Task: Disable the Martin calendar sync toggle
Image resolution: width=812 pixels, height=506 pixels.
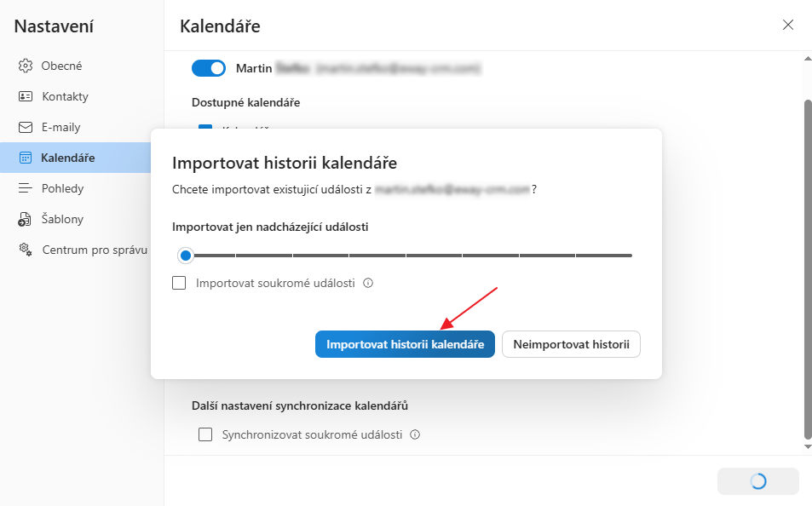Action: tap(209, 67)
